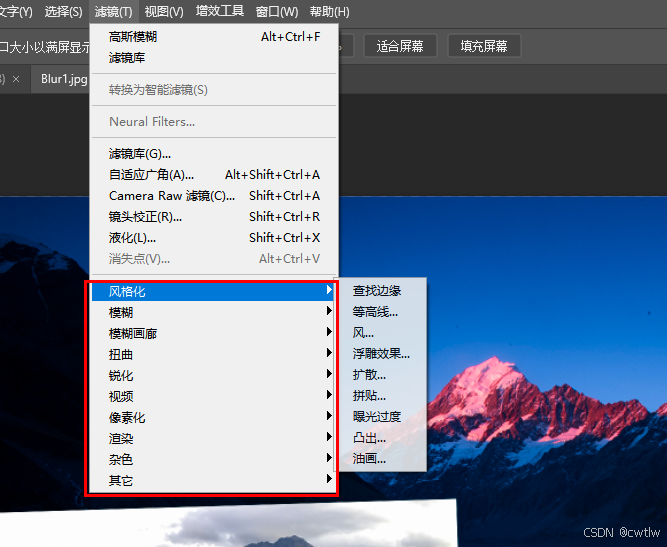Expand the 视频 submenu
The height and width of the screenshot is (547, 667).
tap(213, 396)
